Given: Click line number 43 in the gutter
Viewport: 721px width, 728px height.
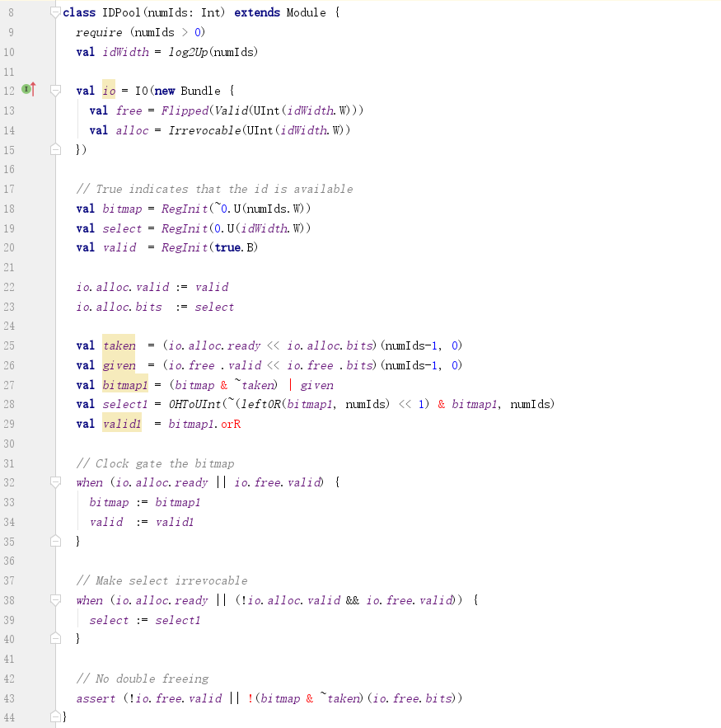Looking at the screenshot, I should (9, 699).
